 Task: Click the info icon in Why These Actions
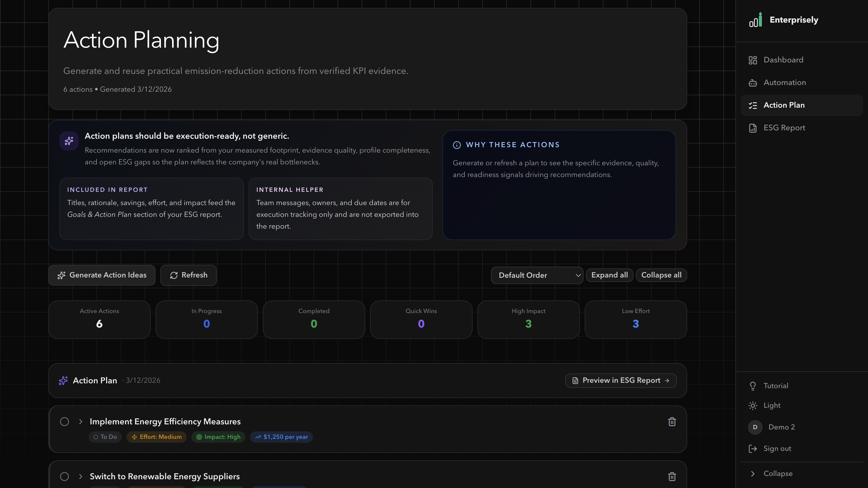[x=457, y=145]
